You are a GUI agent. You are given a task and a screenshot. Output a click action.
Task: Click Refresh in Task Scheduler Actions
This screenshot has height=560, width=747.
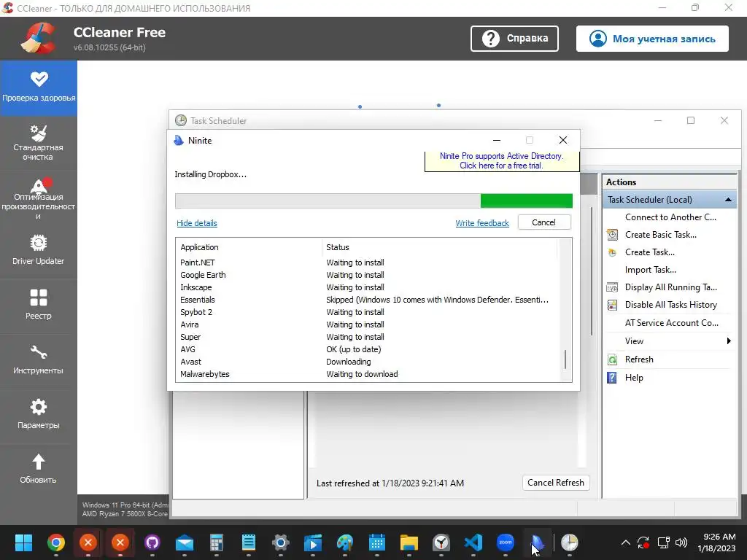pos(639,359)
